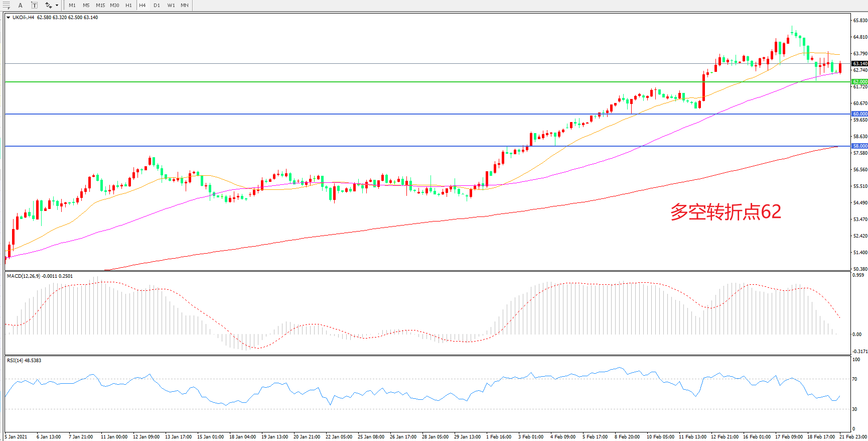Viewport: 868px width, 441px height.
Task: Switch to the M5 timeframe
Action: (x=86, y=5)
